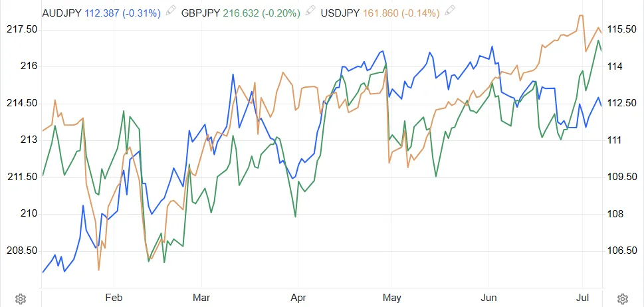Click the GBPJPY price value 216.632

click(241, 13)
